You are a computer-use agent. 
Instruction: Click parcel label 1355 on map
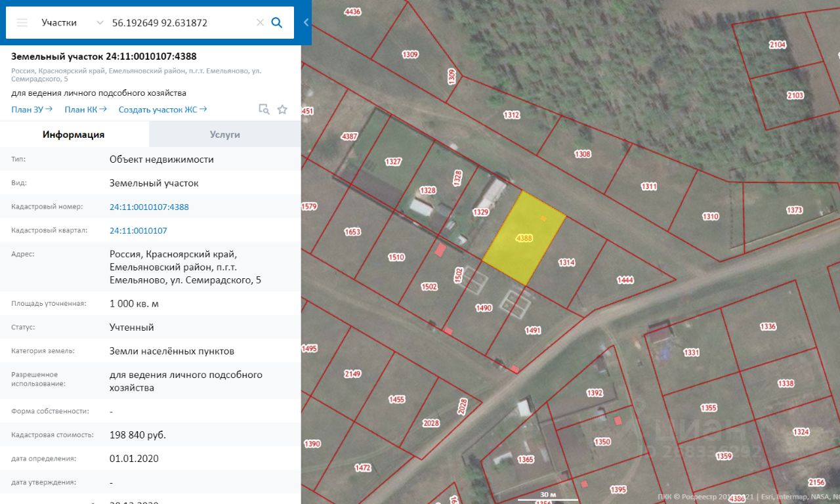tap(709, 408)
